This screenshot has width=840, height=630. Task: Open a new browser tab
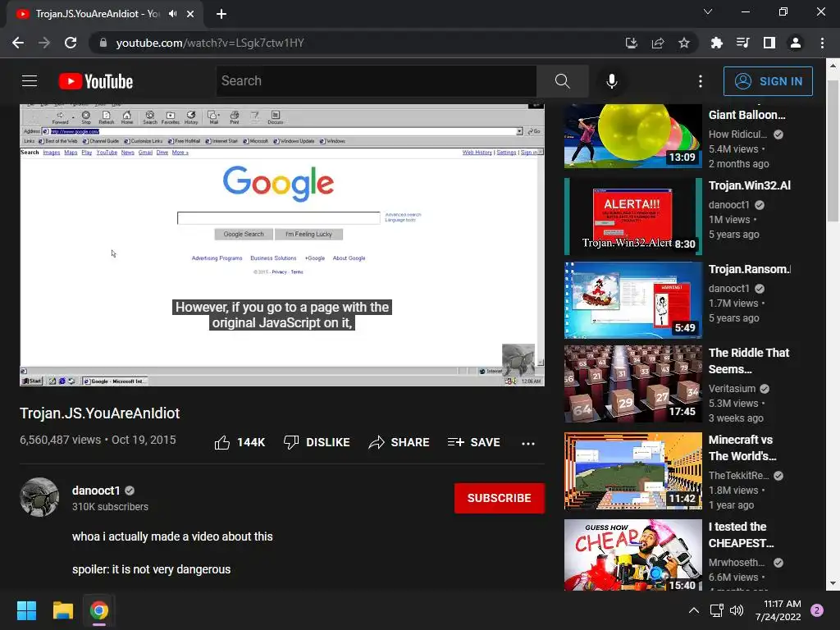click(x=221, y=14)
